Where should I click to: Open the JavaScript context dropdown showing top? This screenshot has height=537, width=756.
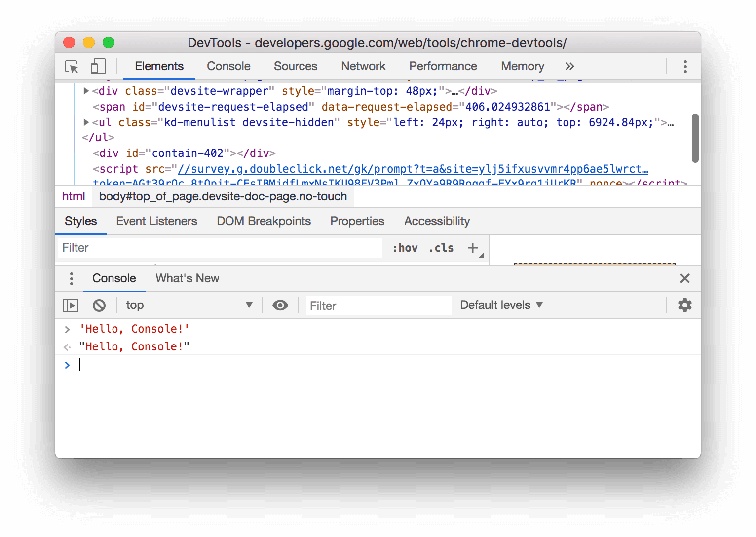[188, 305]
